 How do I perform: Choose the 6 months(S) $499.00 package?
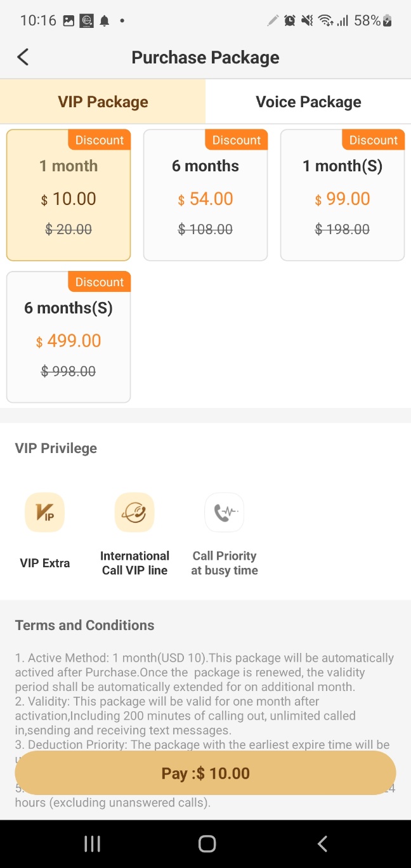tap(68, 338)
